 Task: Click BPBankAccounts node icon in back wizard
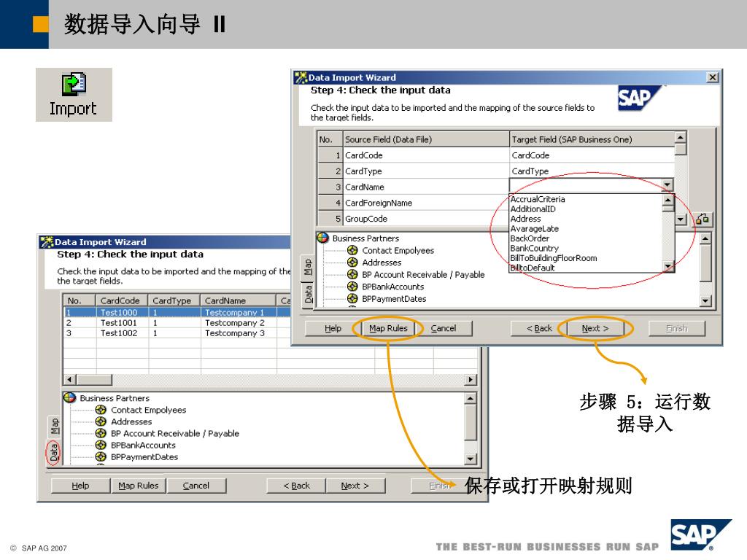pos(101,445)
